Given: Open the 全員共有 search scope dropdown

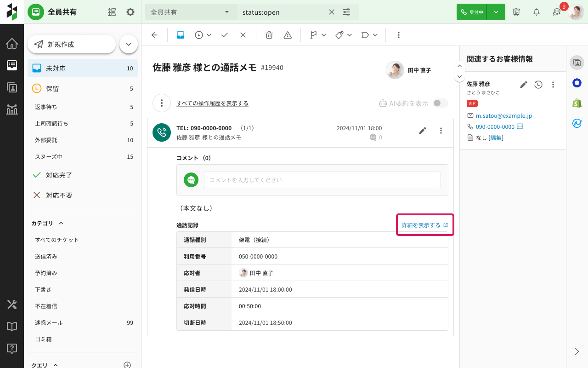Looking at the screenshot, I should (x=191, y=12).
